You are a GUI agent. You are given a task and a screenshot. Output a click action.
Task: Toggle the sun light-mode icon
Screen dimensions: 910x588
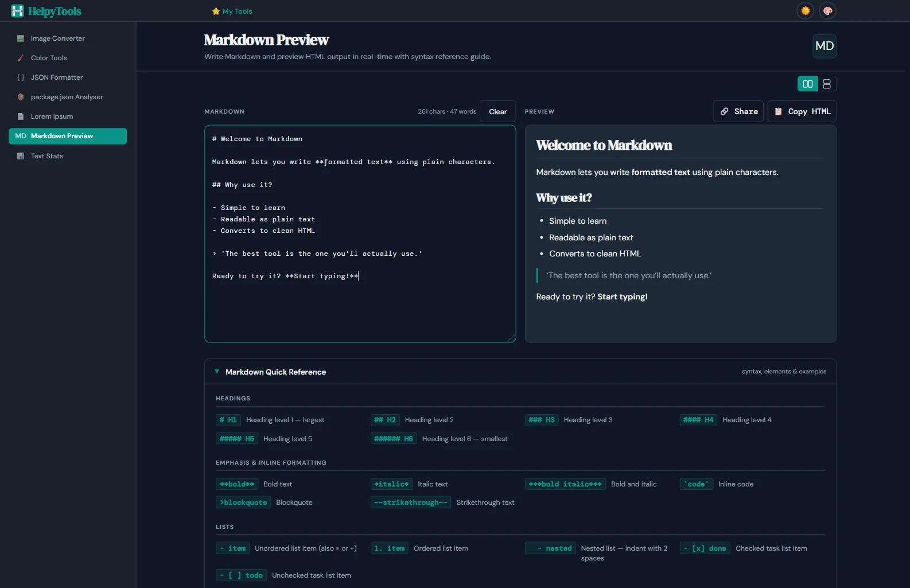pyautogui.click(x=806, y=11)
